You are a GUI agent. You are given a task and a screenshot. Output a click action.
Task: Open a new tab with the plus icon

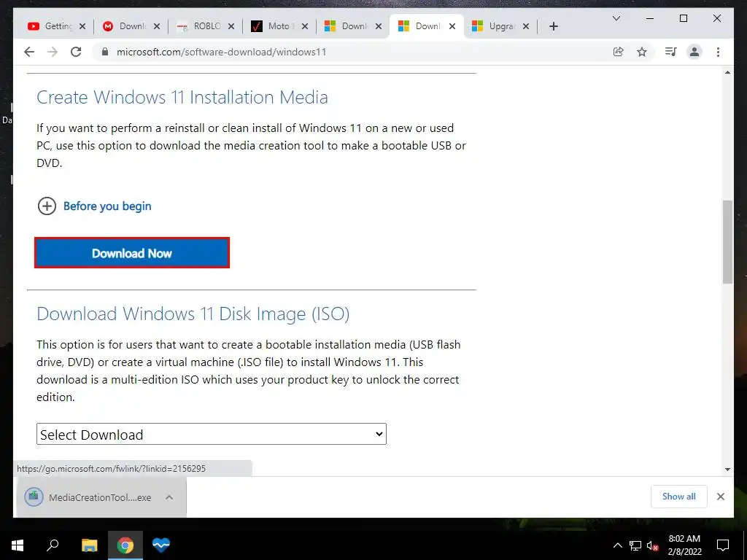(x=553, y=26)
